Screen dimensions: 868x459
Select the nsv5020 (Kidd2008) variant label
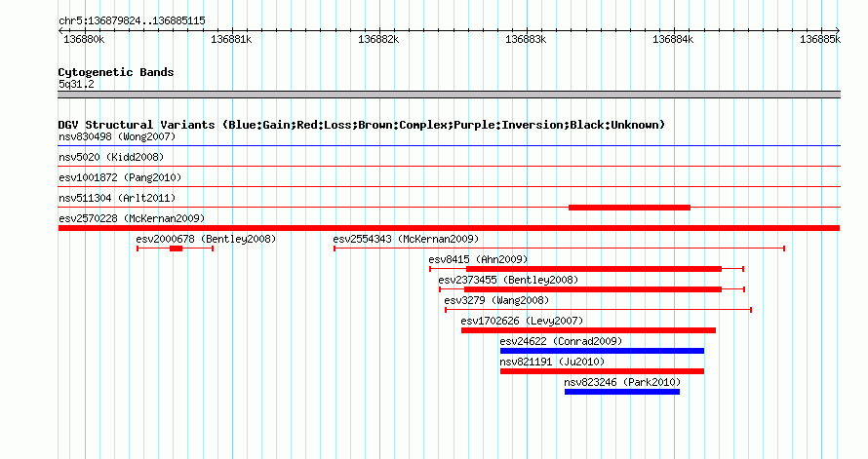click(111, 157)
